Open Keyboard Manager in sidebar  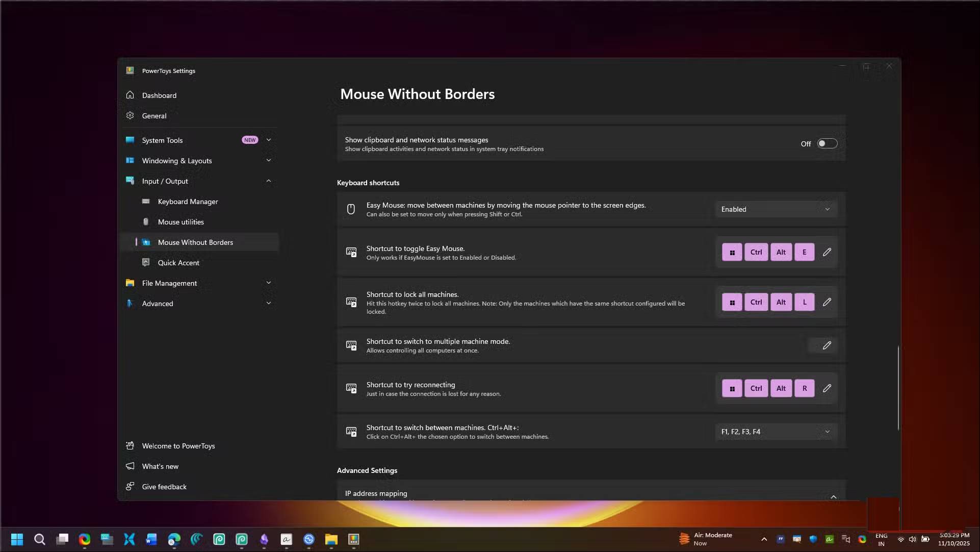[188, 202]
